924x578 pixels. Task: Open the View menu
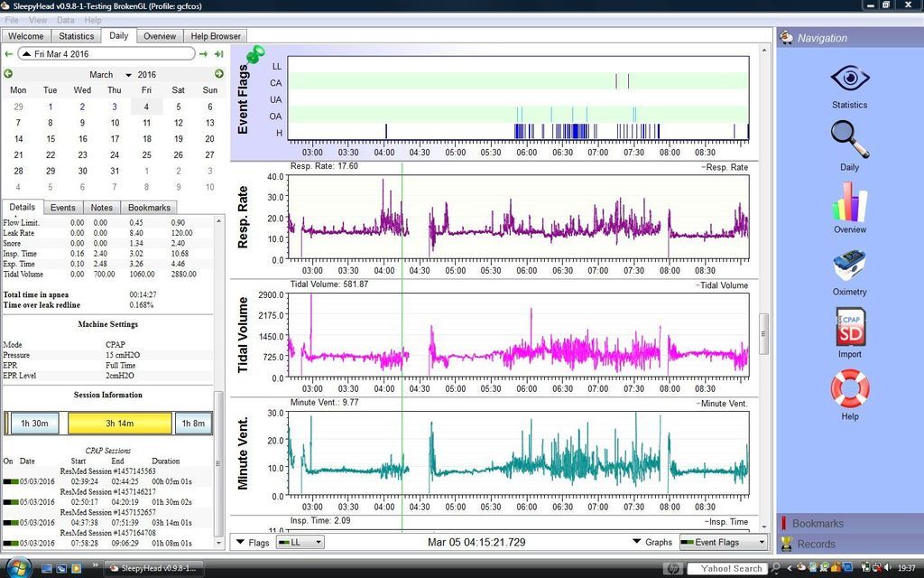tap(38, 20)
